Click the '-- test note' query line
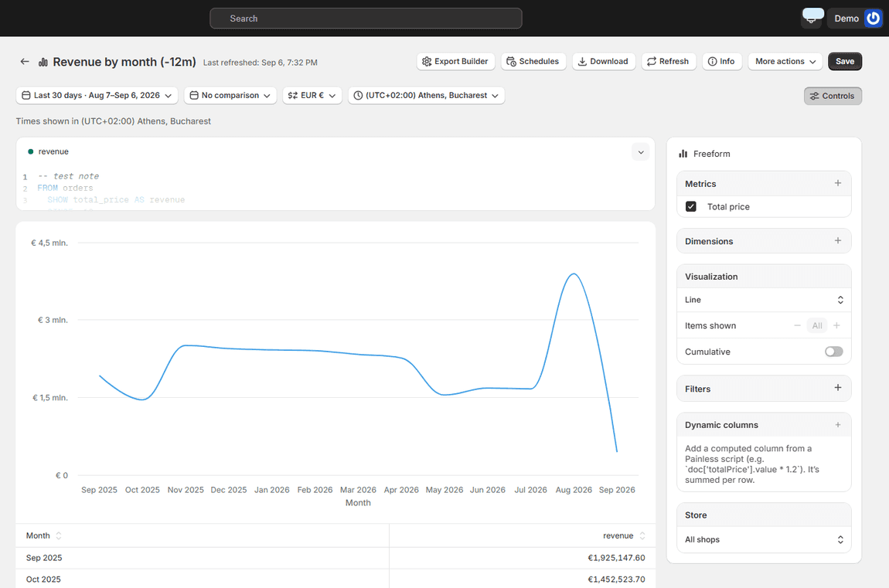 pyautogui.click(x=68, y=176)
